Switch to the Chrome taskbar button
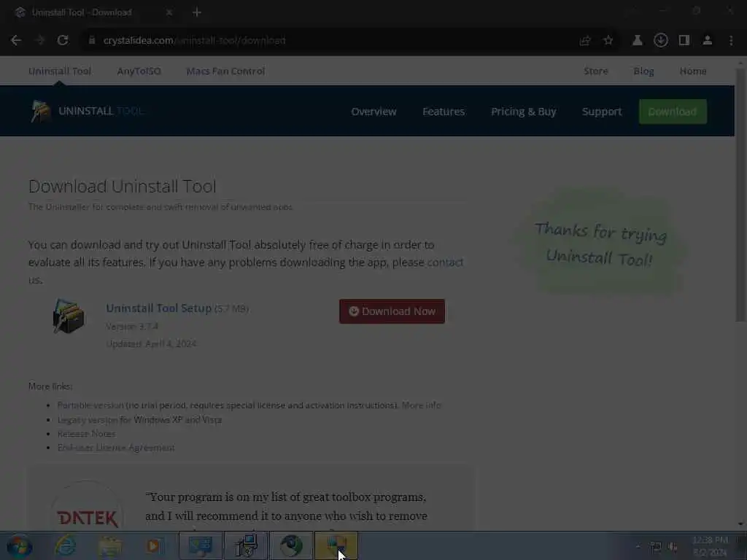The width and height of the screenshot is (747, 560). 291,546
